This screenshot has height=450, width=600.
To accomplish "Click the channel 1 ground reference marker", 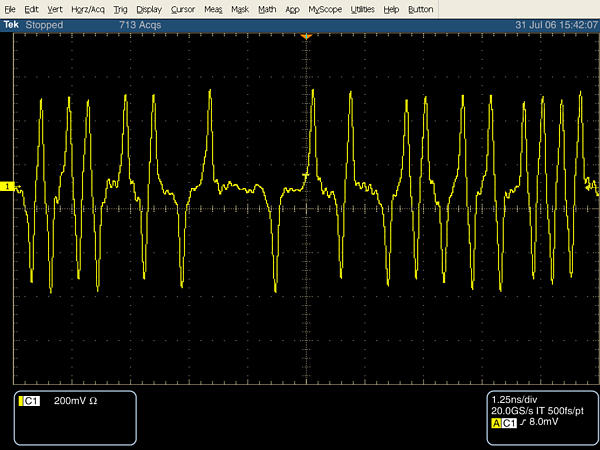I will tap(6, 187).
